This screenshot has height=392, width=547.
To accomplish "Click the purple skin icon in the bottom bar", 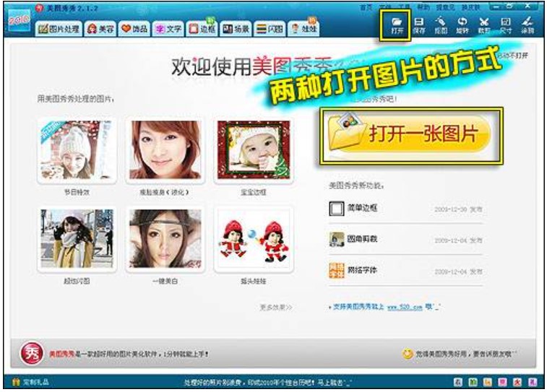I will 533,382.
